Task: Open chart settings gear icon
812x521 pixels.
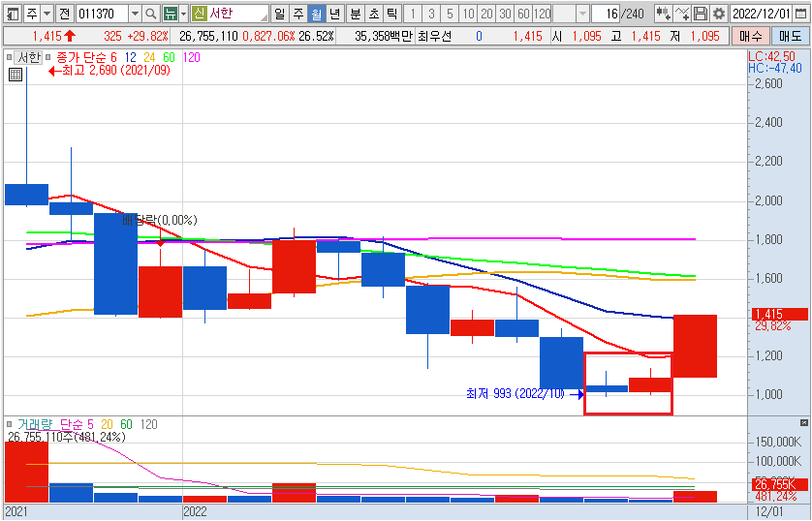Action: click(718, 14)
